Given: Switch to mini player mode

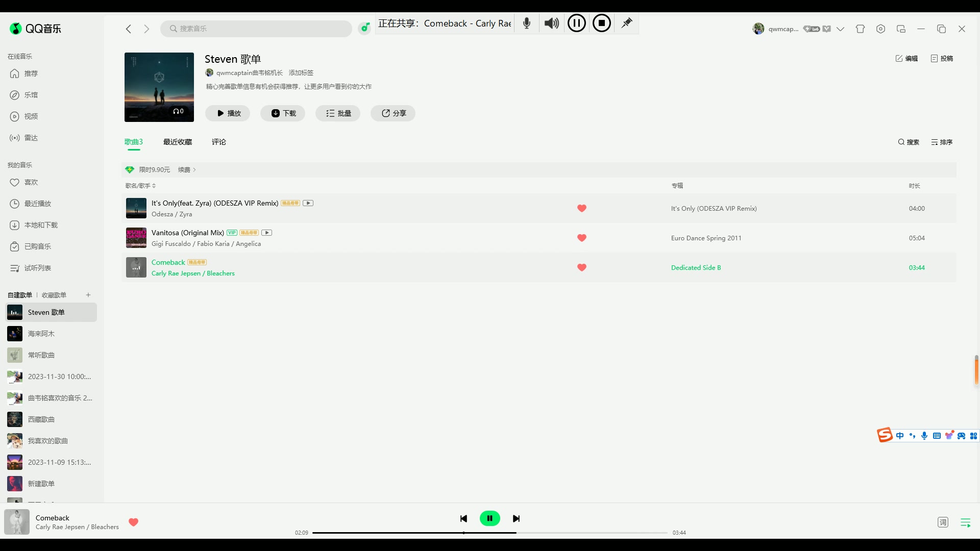Looking at the screenshot, I should click(x=901, y=29).
